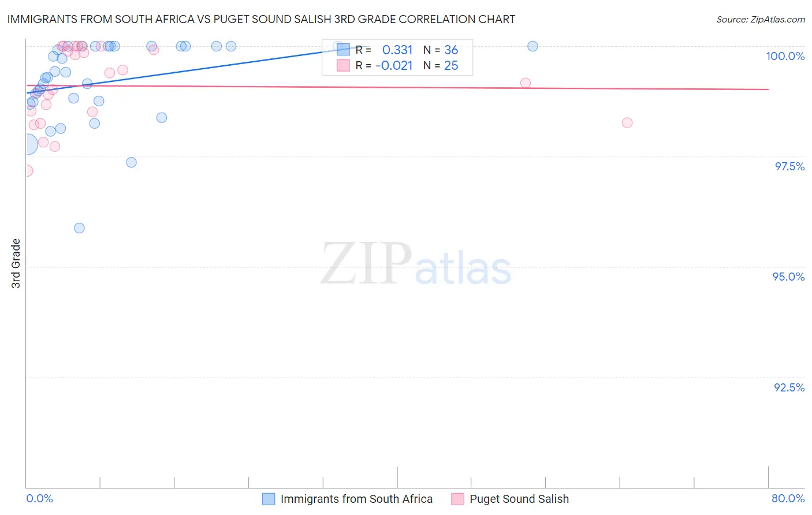Click the 95.0% y-axis label
The image size is (812, 515).
(788, 277)
